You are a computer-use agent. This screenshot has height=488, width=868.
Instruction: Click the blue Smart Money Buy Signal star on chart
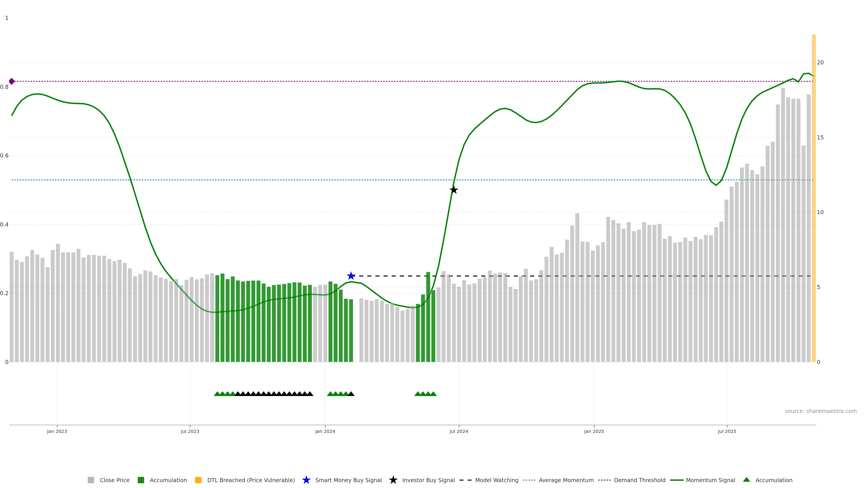(x=351, y=276)
